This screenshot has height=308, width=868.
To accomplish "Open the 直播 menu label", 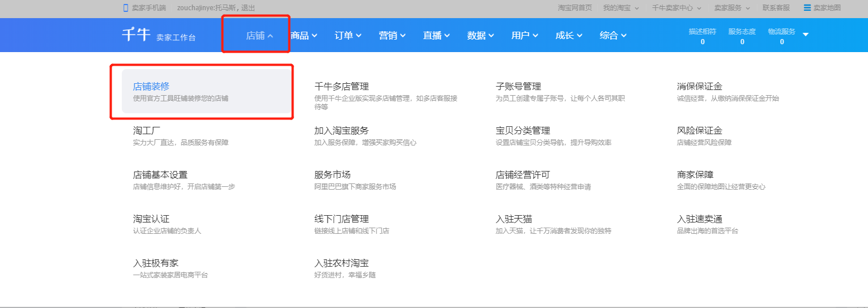I will point(432,35).
